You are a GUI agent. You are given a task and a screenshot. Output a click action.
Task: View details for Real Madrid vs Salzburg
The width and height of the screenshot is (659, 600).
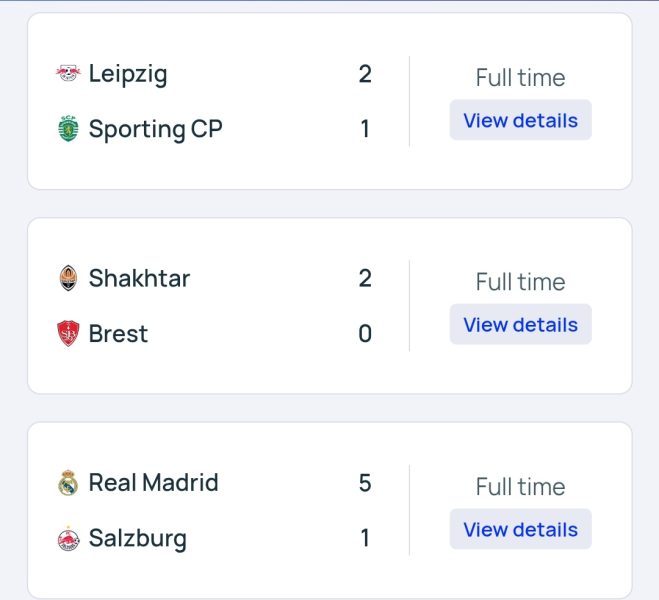[520, 529]
